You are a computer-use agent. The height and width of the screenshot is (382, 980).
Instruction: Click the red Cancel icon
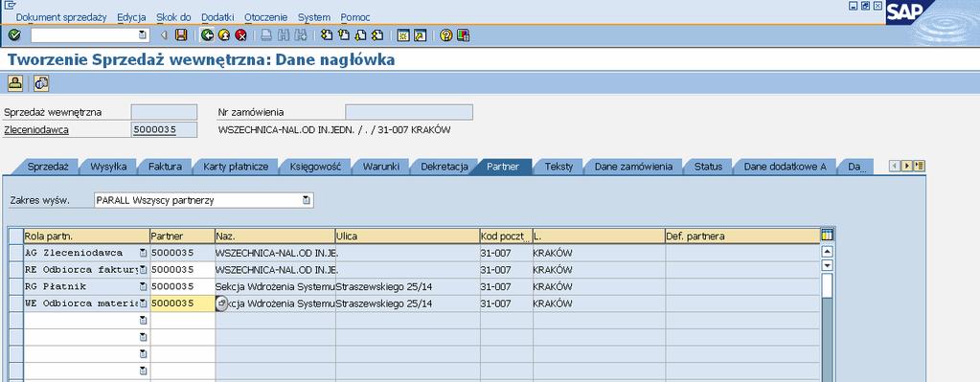tap(240, 35)
